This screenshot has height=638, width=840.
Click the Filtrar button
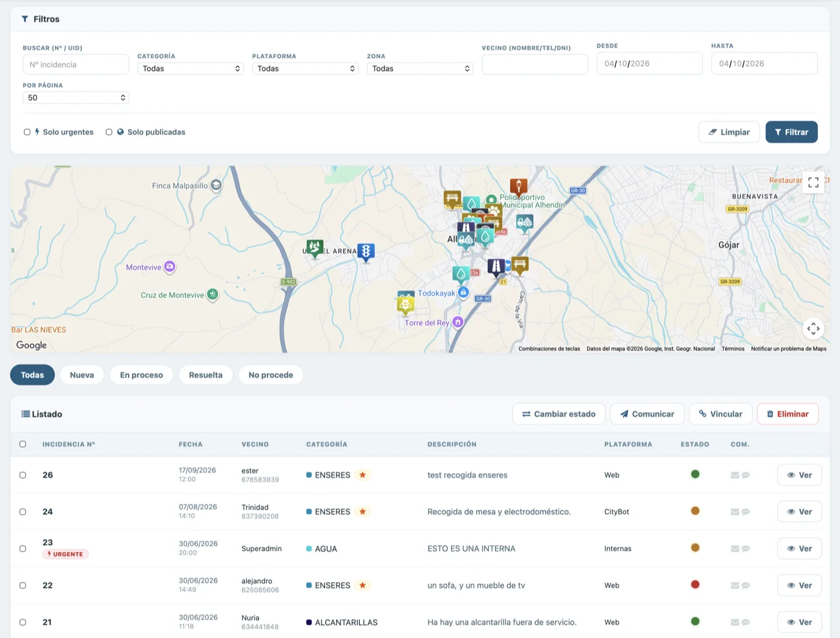[x=792, y=132]
